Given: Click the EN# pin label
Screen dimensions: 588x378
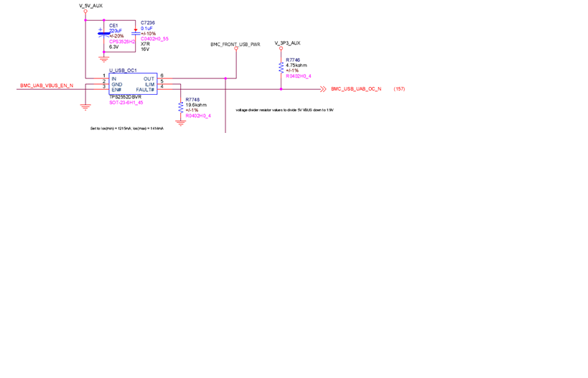Looking at the screenshot, I should click(116, 90).
